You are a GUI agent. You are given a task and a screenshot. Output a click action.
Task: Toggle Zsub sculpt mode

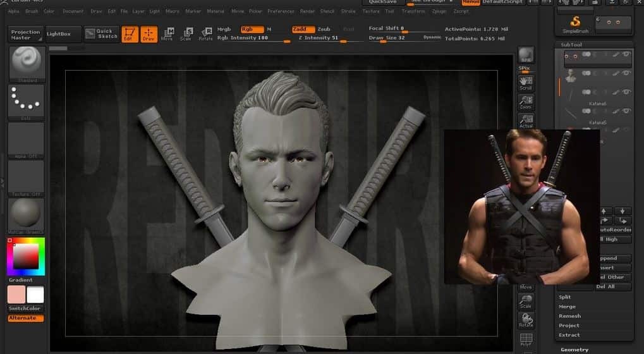pos(324,29)
